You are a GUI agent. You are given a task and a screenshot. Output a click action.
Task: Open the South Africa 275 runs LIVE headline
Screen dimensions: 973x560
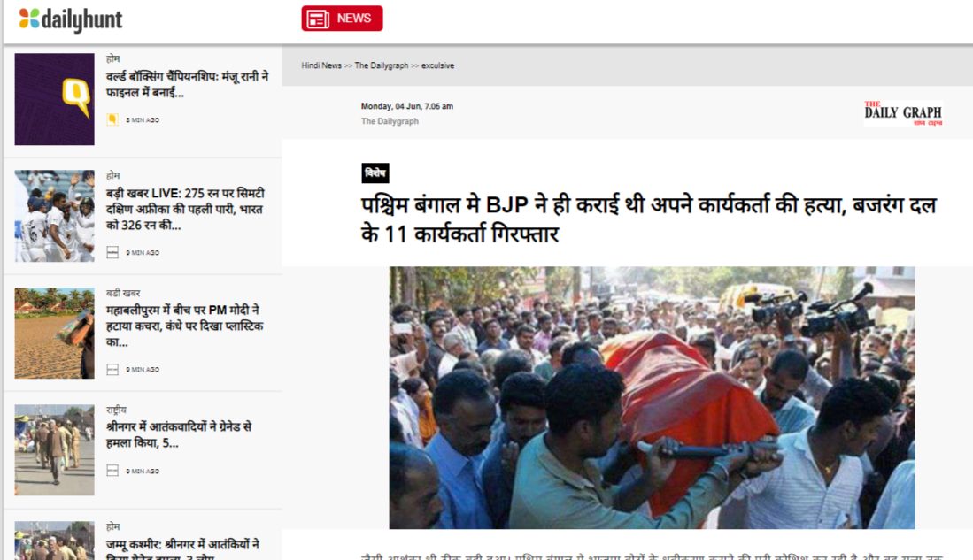(186, 209)
